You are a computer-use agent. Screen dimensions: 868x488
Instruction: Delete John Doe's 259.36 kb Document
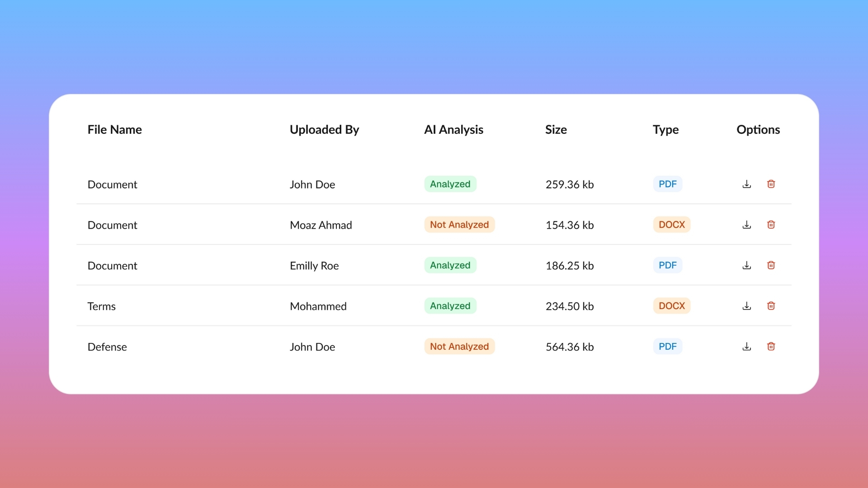tap(771, 184)
